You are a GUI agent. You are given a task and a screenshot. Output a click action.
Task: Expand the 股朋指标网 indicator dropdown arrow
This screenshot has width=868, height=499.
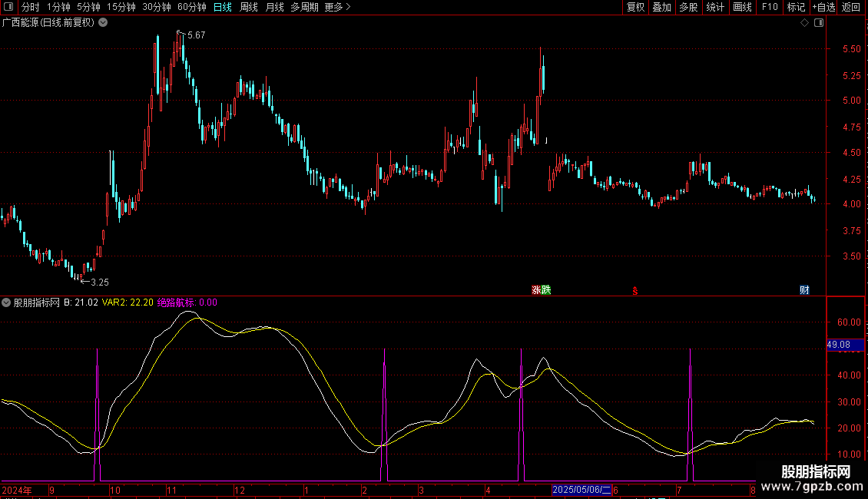[7, 302]
